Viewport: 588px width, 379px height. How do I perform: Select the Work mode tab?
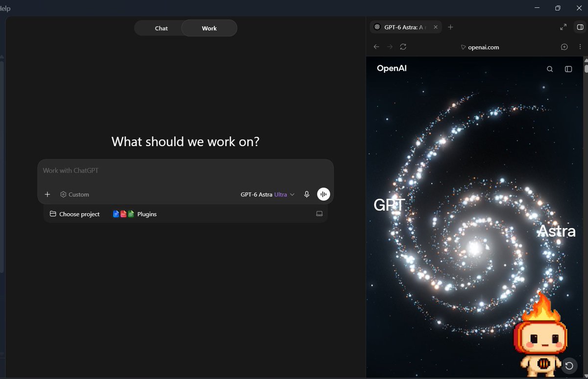point(209,28)
